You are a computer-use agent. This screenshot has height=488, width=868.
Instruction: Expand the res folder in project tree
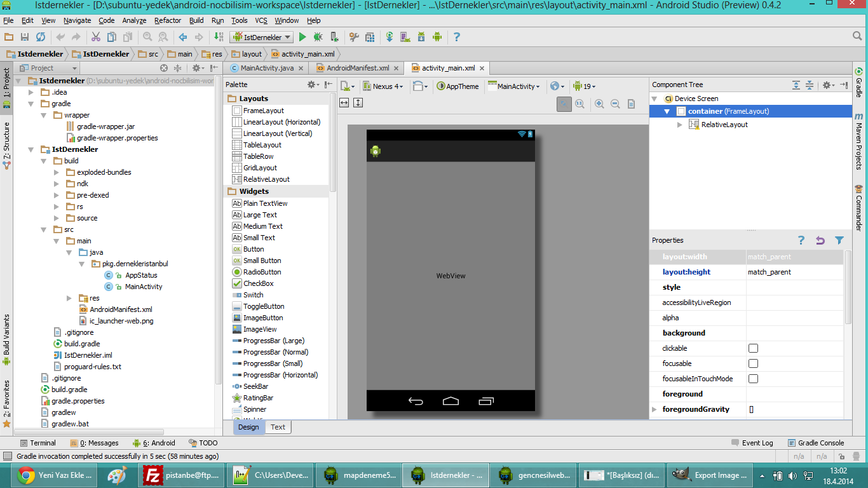(x=69, y=298)
